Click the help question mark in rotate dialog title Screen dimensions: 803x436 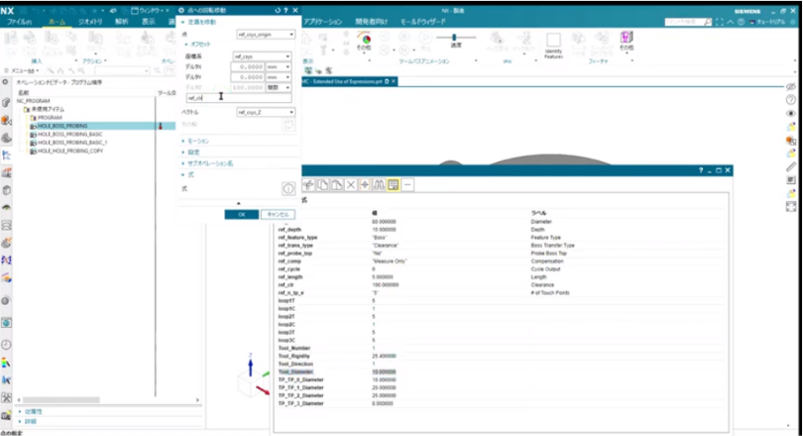(286, 10)
